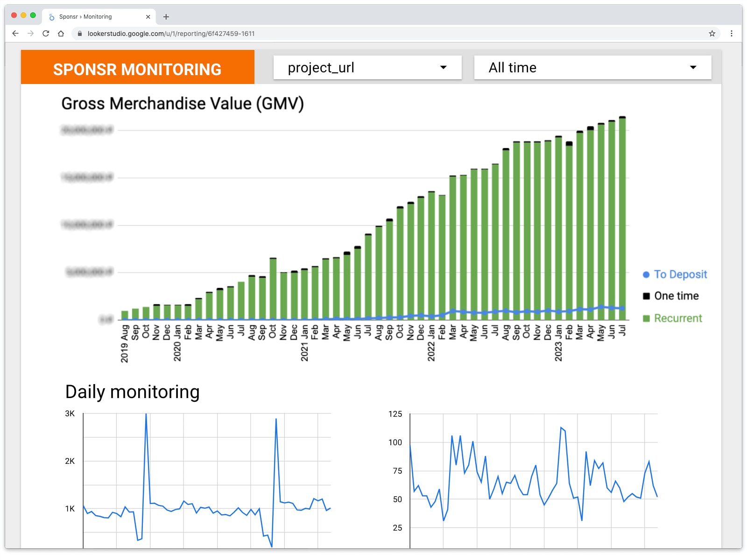Click the 2021 Jan axis label
The width and height of the screenshot is (747, 560).
pos(304,343)
